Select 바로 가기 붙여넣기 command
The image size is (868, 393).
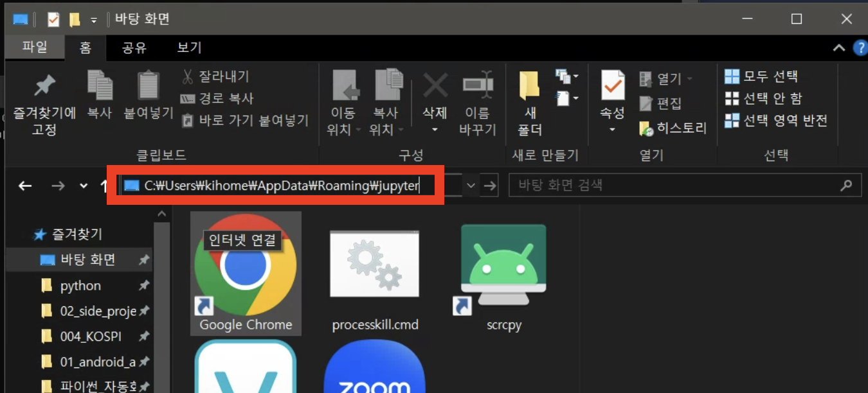click(x=245, y=120)
